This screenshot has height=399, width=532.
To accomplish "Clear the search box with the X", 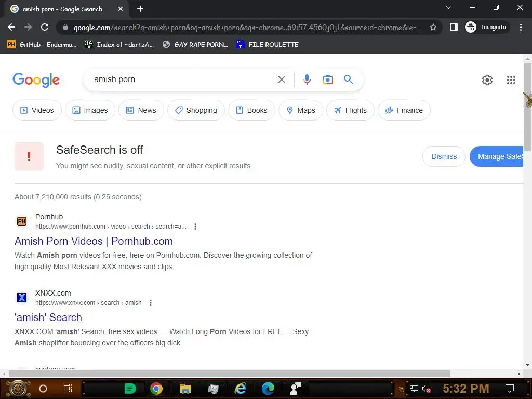I will tap(281, 79).
